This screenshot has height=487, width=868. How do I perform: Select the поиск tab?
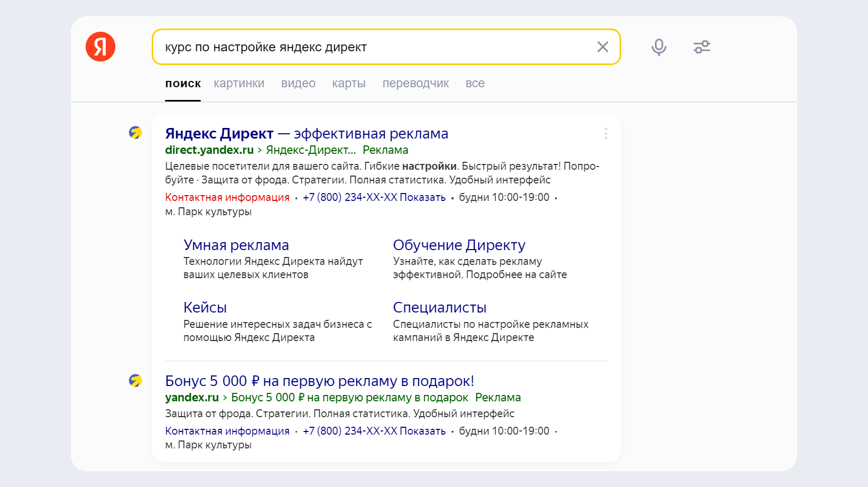click(183, 83)
